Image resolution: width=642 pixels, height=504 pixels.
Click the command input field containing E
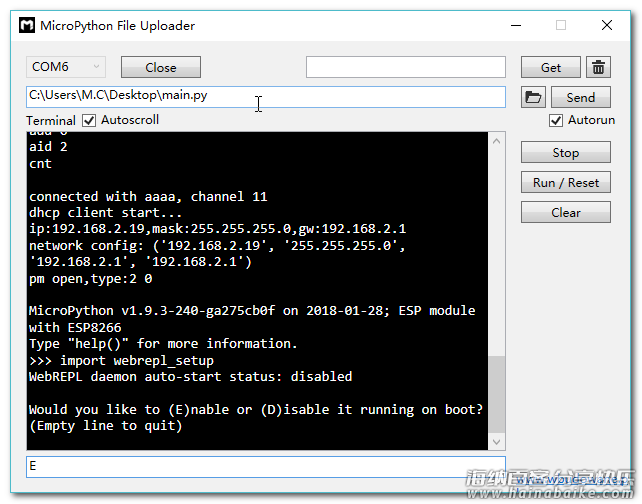pos(266,467)
